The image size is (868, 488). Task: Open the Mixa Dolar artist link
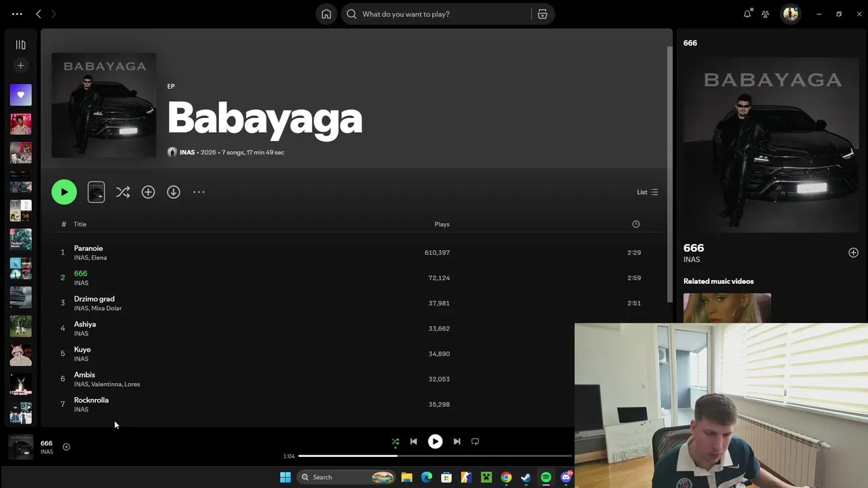coord(106,308)
